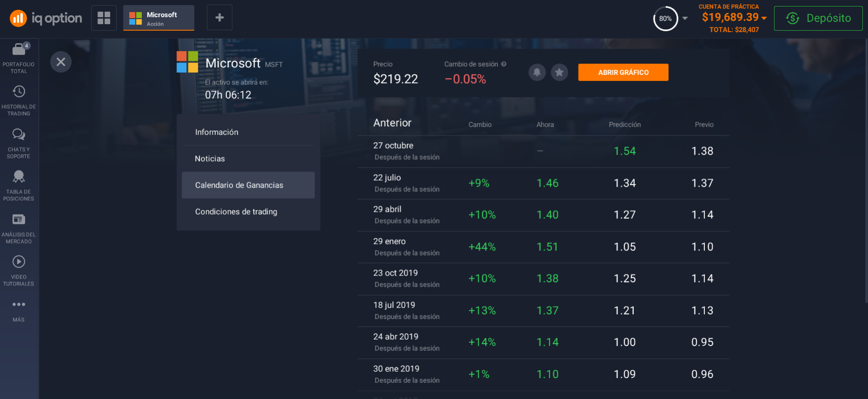
Task: Click the 1.00 prediction value
Action: coord(625,342)
